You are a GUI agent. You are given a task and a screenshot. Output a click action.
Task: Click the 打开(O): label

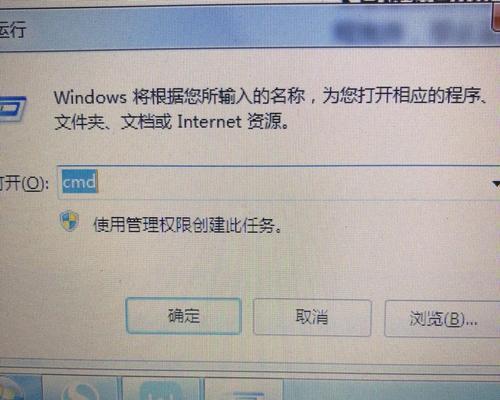coord(24,183)
